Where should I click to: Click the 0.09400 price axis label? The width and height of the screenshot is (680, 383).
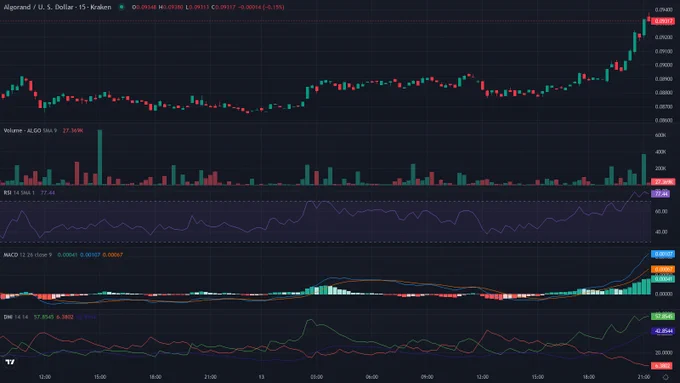(664, 10)
